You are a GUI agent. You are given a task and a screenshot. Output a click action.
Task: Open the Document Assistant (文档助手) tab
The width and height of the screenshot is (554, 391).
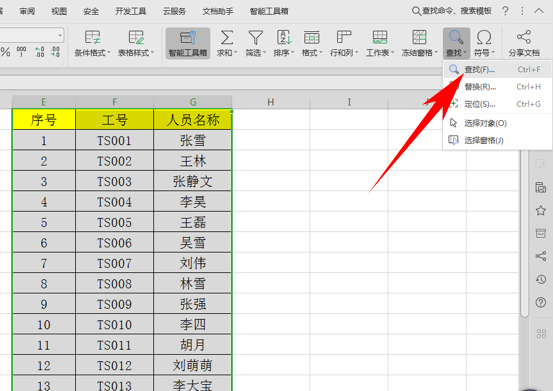tap(218, 11)
